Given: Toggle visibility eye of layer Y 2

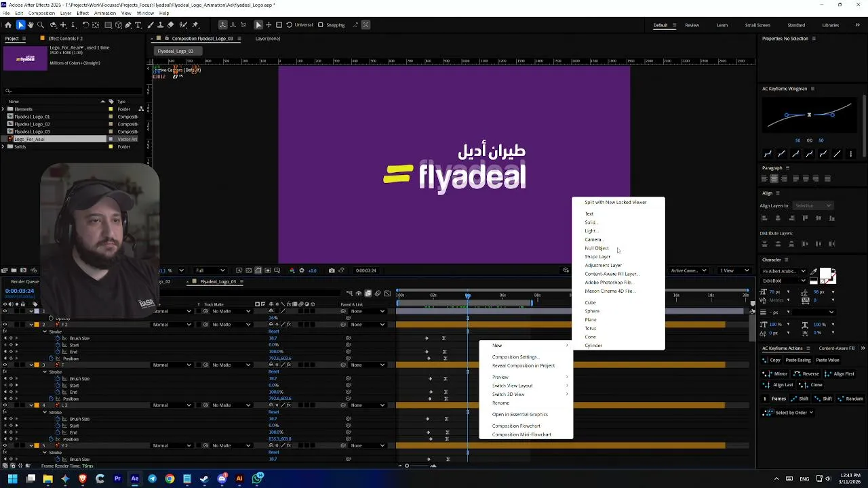Looking at the screenshot, I should 5,446.
